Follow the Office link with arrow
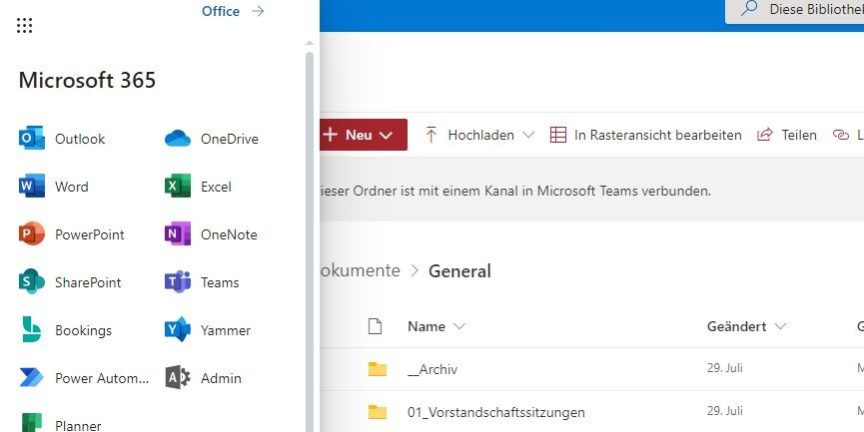This screenshot has height=432, width=864. 232,11
